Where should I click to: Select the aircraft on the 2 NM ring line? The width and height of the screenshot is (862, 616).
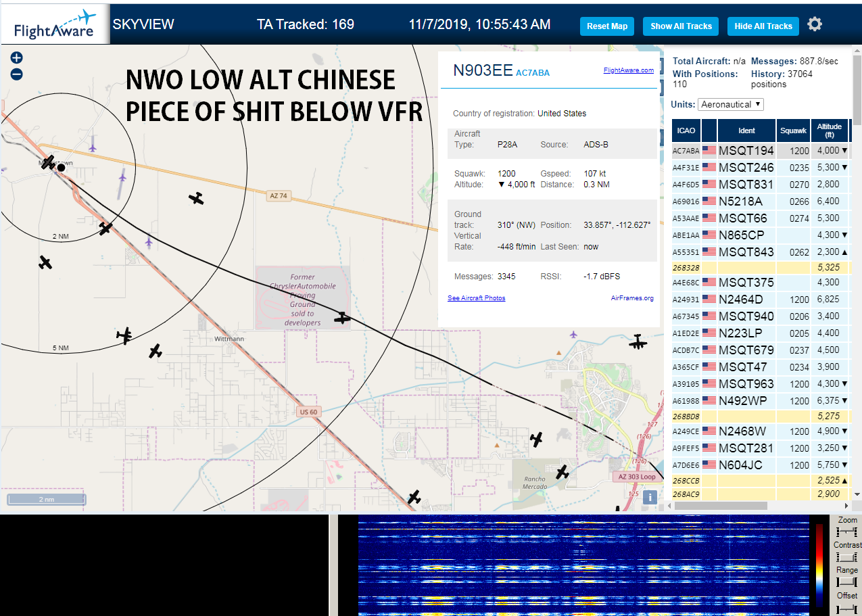tap(105, 229)
